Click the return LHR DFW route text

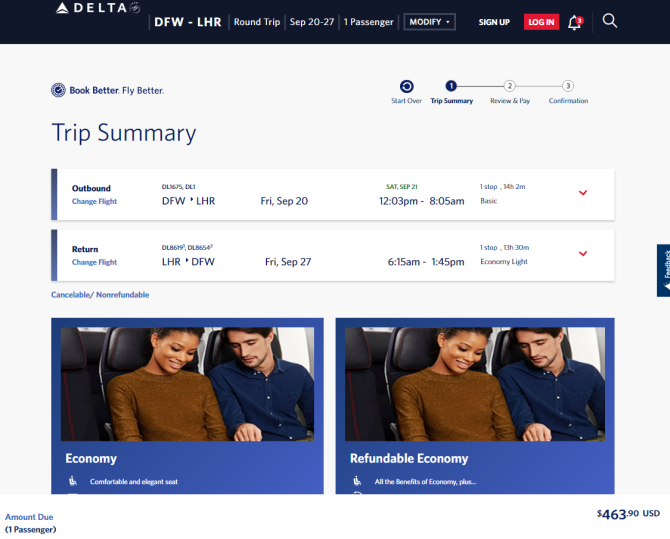(x=188, y=262)
